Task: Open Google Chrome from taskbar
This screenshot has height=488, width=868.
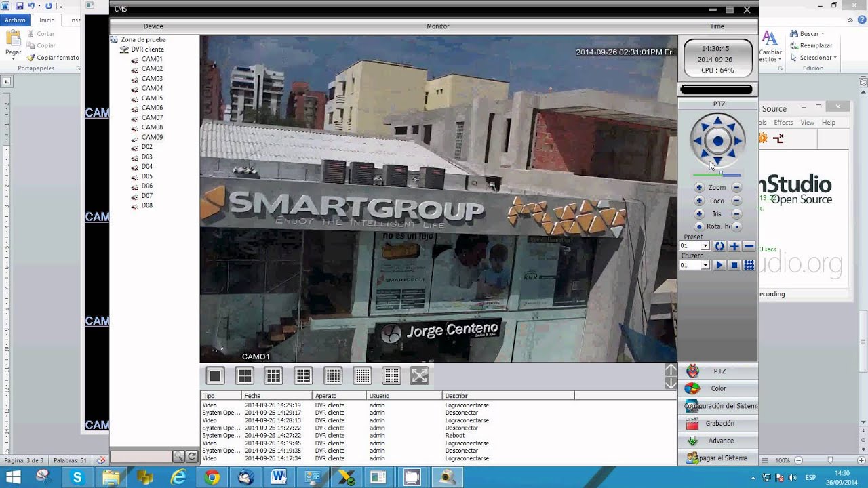Action: click(x=212, y=477)
